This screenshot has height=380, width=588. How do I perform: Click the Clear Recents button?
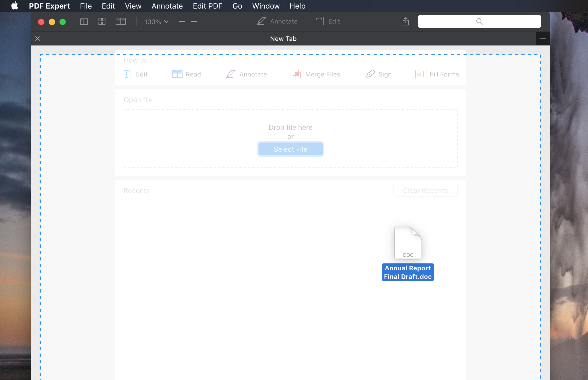(x=425, y=190)
